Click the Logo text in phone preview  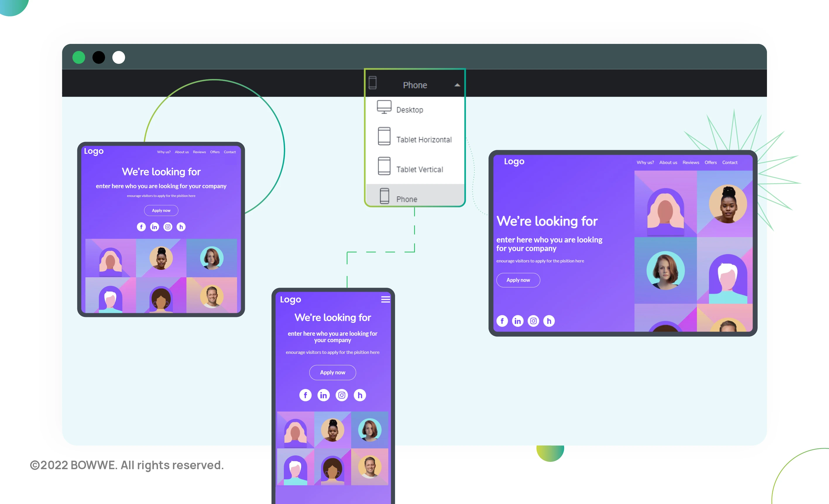coord(290,299)
